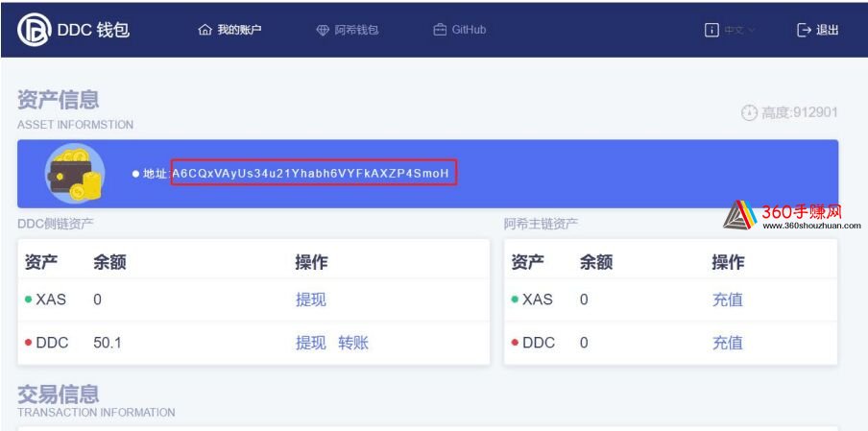Click the 阿希主链资产 label
Viewport: 868px width, 431px height.
point(541,224)
